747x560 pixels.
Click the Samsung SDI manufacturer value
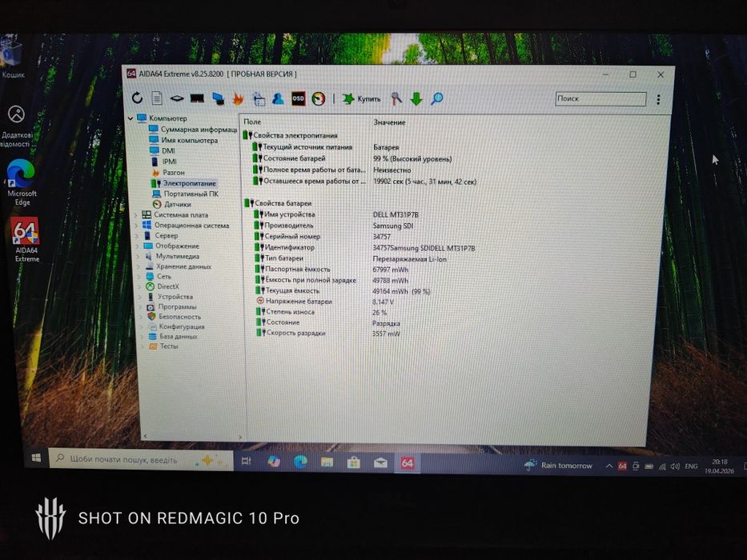coord(392,226)
